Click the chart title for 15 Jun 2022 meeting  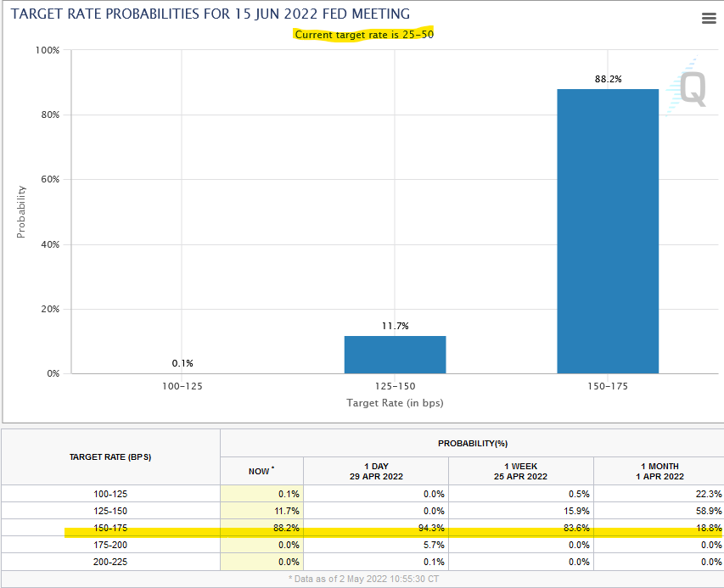pos(210,14)
